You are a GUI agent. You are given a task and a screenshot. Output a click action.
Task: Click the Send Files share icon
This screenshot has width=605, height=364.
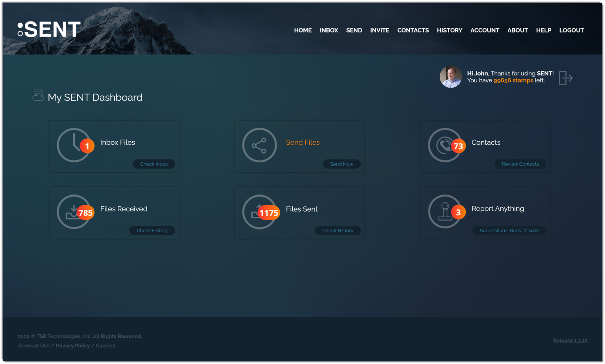tap(259, 145)
